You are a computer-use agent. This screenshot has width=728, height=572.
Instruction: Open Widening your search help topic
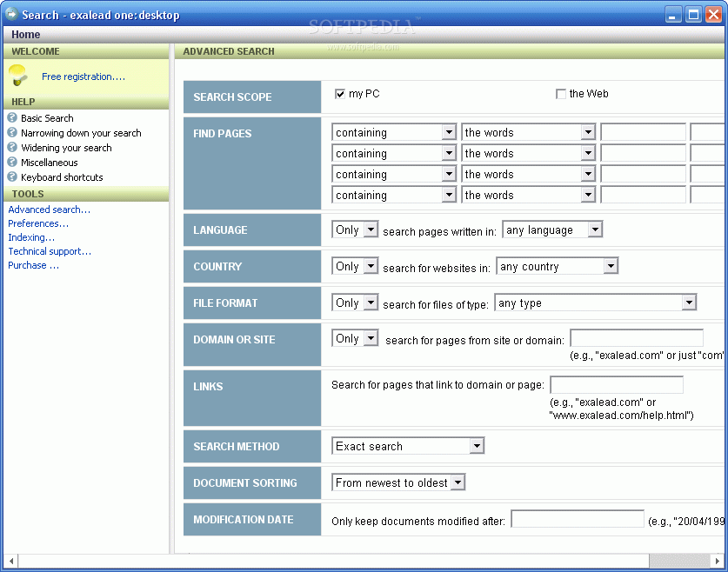coord(66,148)
